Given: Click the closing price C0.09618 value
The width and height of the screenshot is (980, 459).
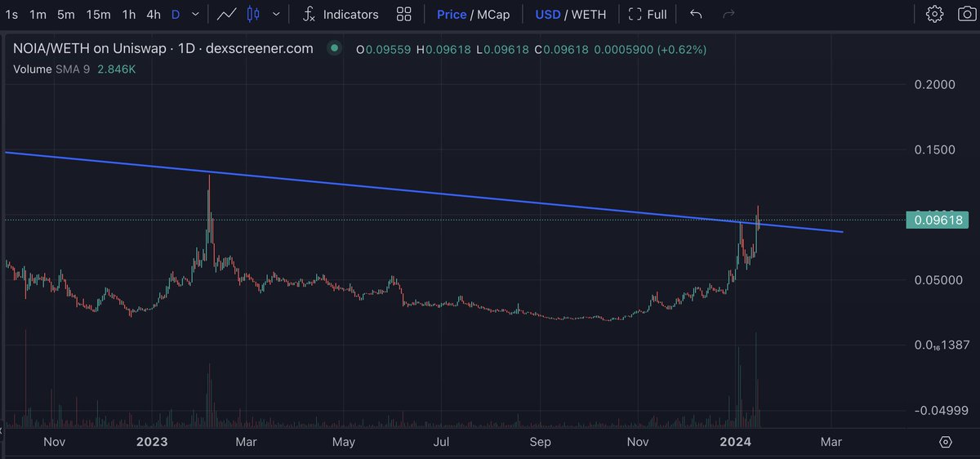Looking at the screenshot, I should coord(562,50).
